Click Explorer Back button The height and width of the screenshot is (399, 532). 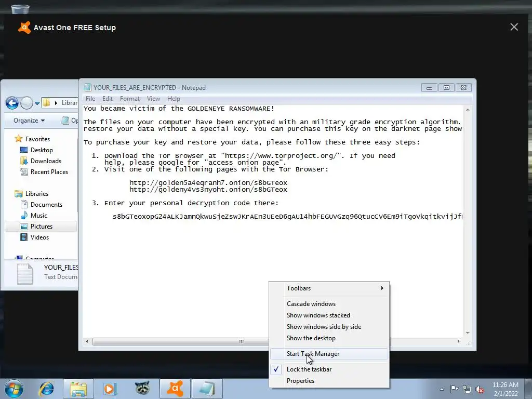pos(12,103)
